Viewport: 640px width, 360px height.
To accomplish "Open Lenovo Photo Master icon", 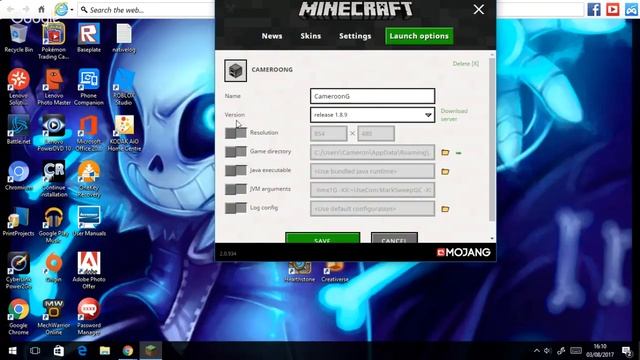I will coord(54,87).
